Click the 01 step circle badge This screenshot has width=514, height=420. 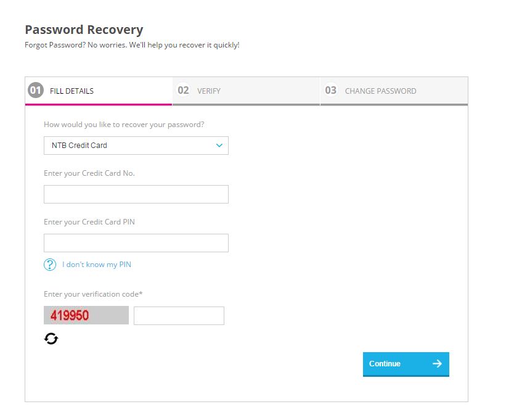click(36, 90)
